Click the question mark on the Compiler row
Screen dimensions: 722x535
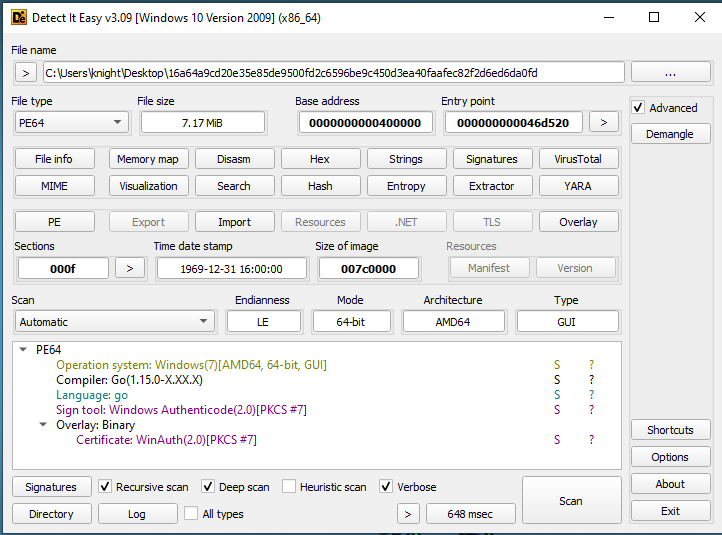coord(592,380)
